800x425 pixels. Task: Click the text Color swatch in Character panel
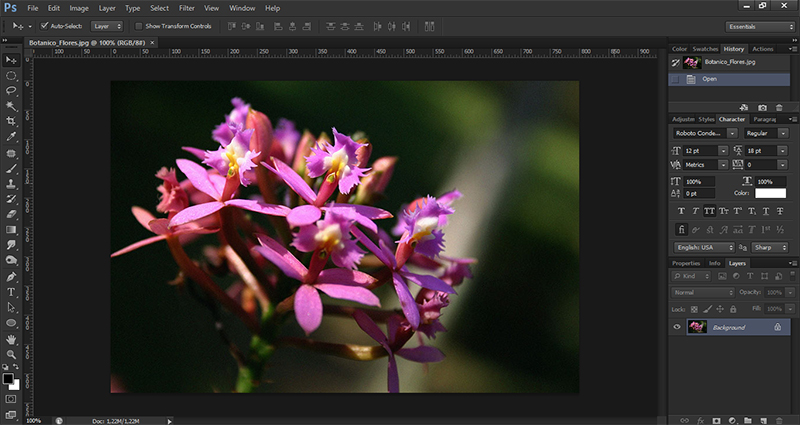point(770,193)
